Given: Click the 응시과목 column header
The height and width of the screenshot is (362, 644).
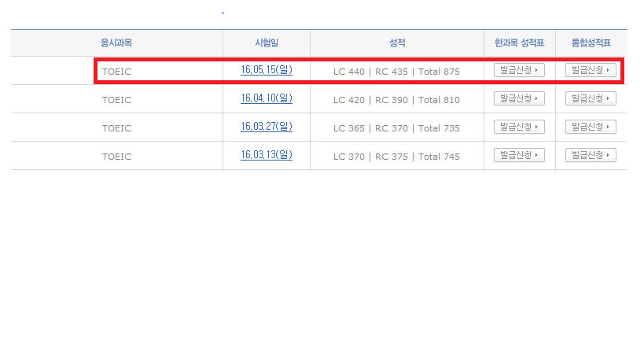Looking at the screenshot, I should [x=116, y=42].
